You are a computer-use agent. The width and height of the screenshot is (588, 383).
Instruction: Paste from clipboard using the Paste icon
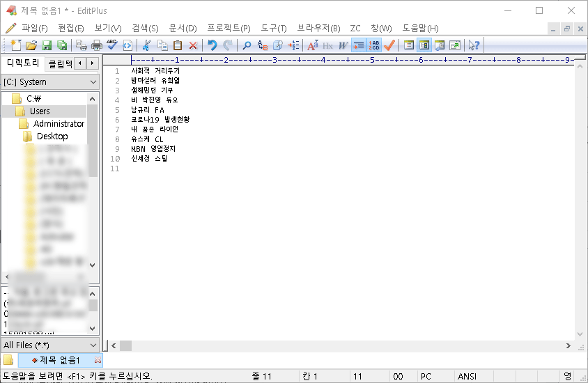tap(178, 45)
